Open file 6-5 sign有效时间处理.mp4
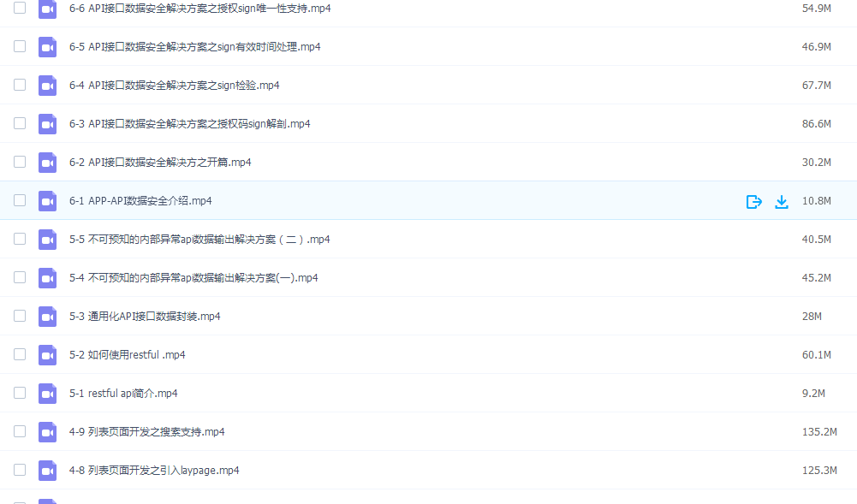The width and height of the screenshot is (857, 504). pyautogui.click(x=194, y=47)
